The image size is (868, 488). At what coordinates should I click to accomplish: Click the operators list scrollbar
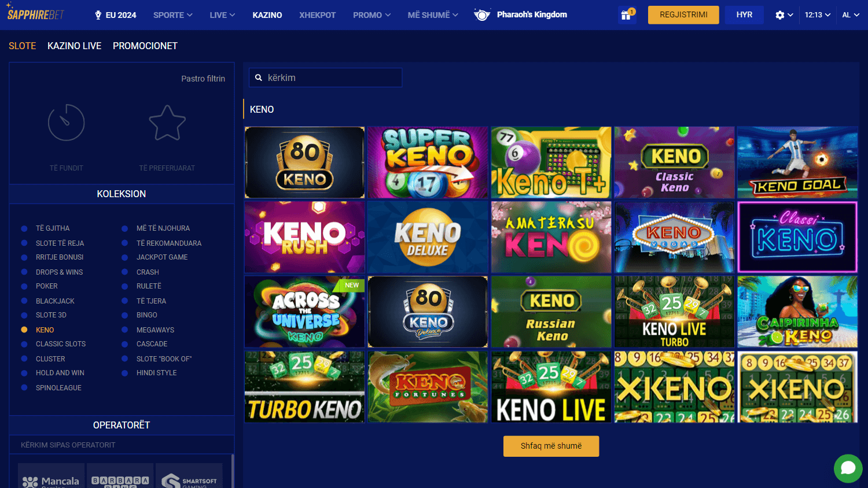233,471
